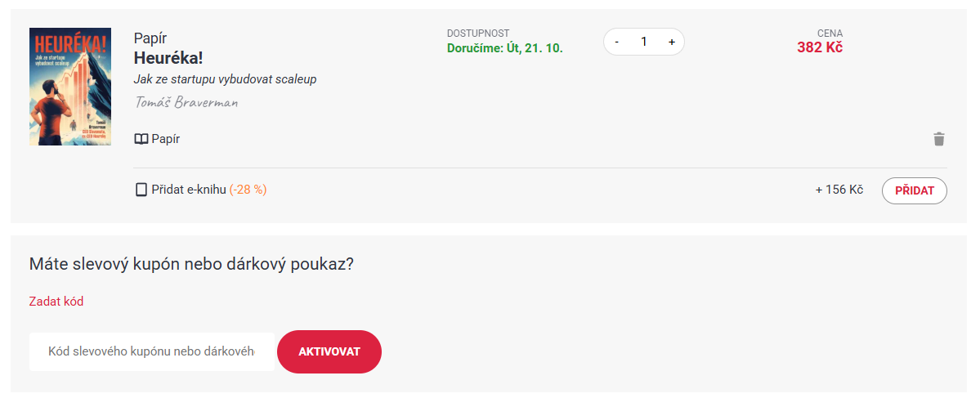
Task: Click the author name Tomáš Braverman
Action: (x=186, y=103)
